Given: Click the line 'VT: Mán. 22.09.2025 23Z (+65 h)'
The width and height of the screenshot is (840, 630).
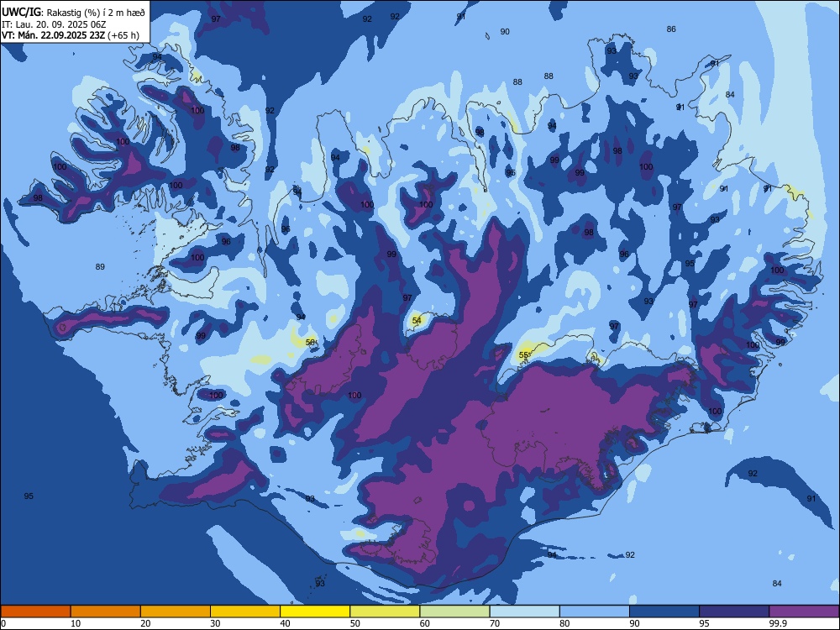Looking at the screenshot, I should click(71, 35).
